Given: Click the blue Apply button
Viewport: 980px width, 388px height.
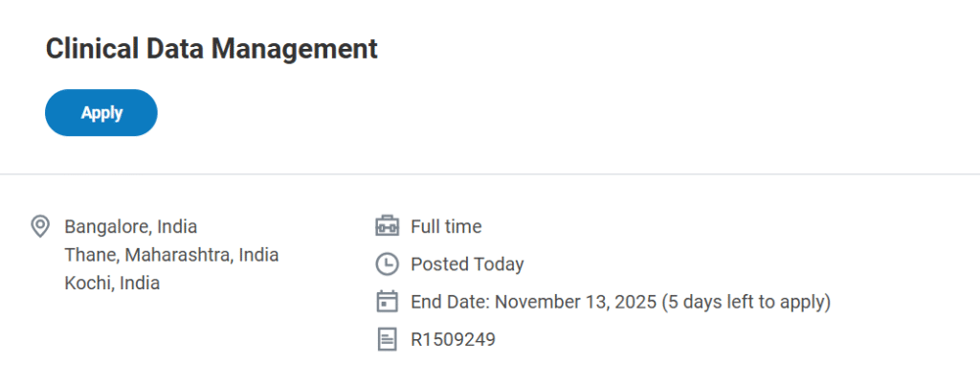Looking at the screenshot, I should [x=101, y=113].
